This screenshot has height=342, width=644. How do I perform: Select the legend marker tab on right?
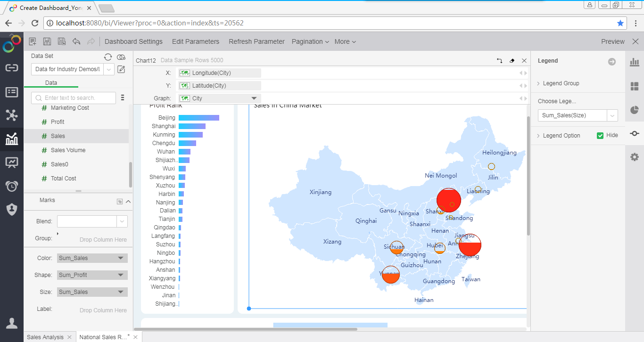(x=635, y=134)
